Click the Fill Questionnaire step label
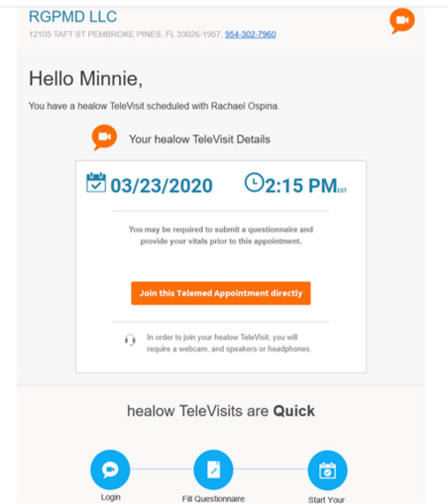Screen dimensions: 448x504 (213, 499)
